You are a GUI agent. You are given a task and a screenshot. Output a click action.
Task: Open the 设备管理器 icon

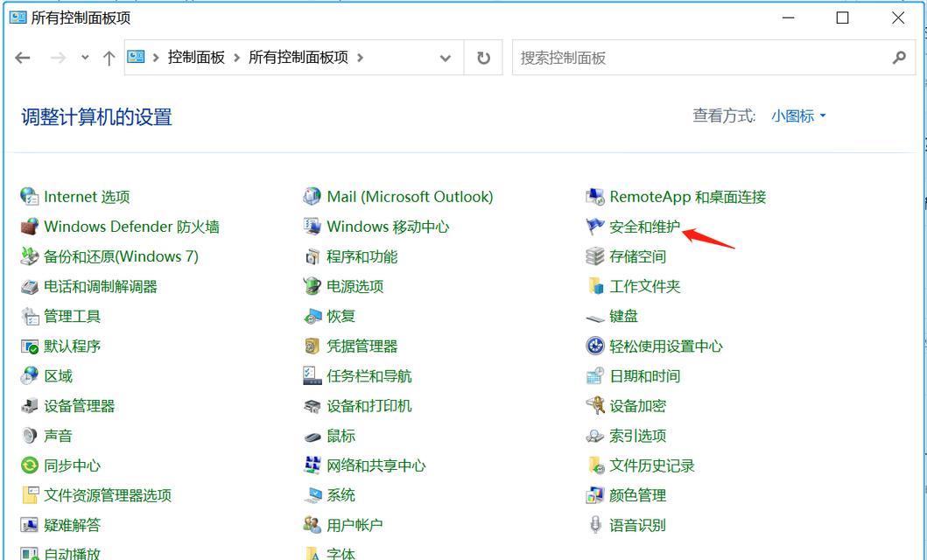tap(30, 406)
